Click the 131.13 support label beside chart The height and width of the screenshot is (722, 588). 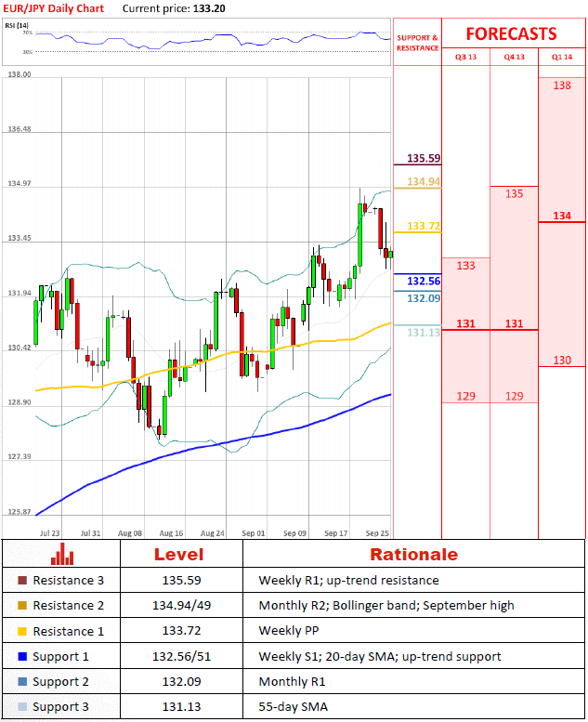(423, 332)
